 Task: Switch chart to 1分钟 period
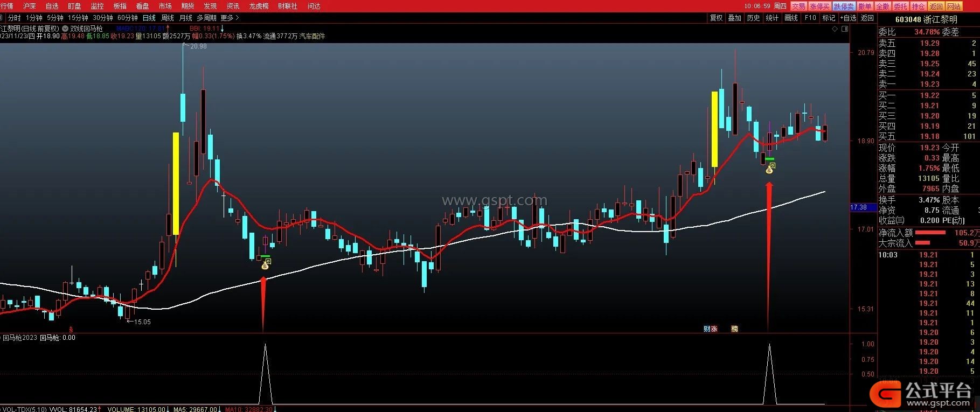[34, 18]
